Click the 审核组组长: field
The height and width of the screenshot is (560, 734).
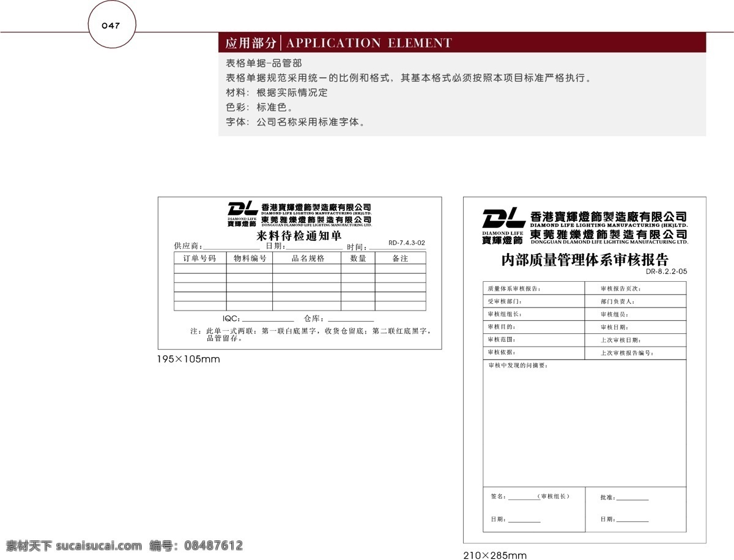[534, 314]
